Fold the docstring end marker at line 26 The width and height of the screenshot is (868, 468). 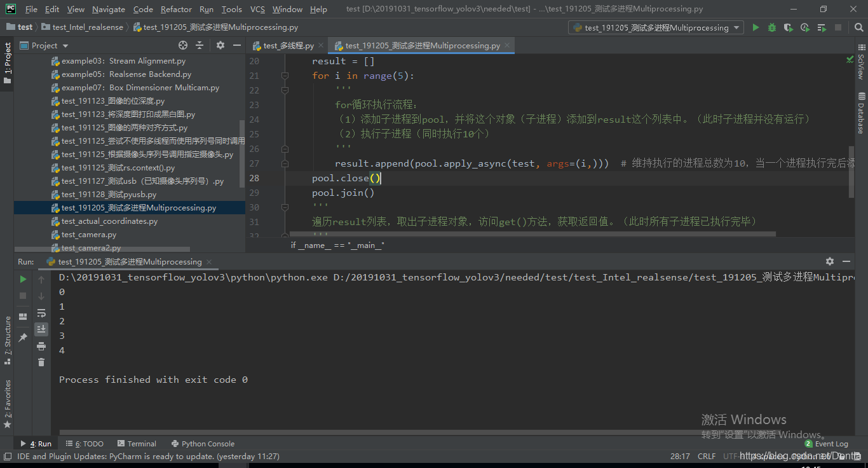285,149
